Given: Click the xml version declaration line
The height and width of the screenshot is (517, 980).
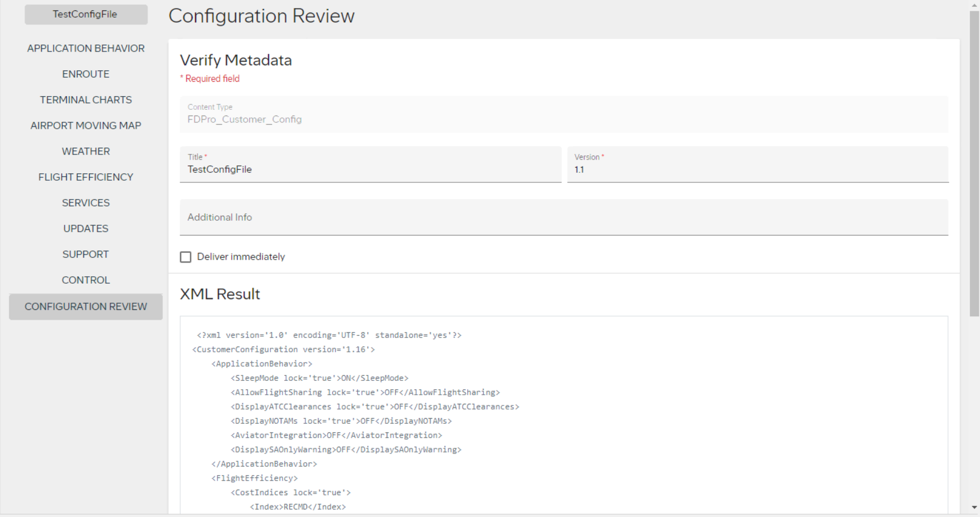Looking at the screenshot, I should click(x=329, y=335).
